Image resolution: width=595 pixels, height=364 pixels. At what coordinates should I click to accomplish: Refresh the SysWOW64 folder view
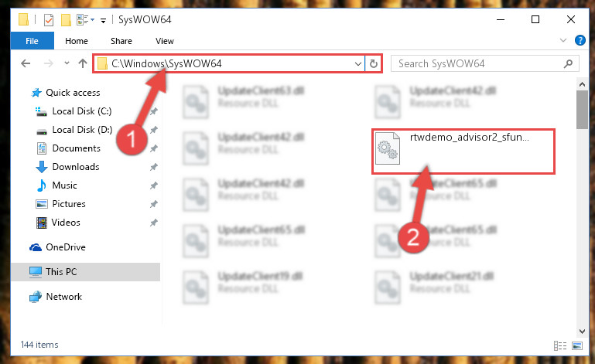coord(374,63)
